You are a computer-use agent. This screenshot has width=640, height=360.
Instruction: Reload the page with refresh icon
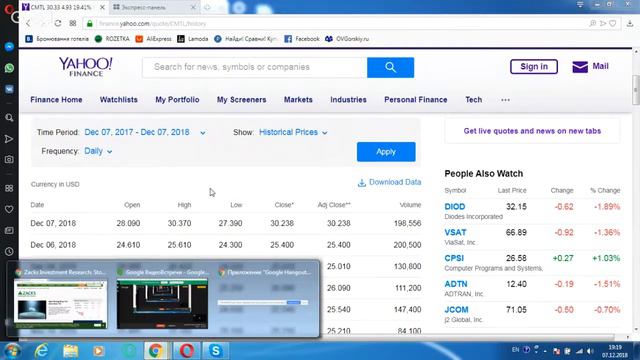58,23
